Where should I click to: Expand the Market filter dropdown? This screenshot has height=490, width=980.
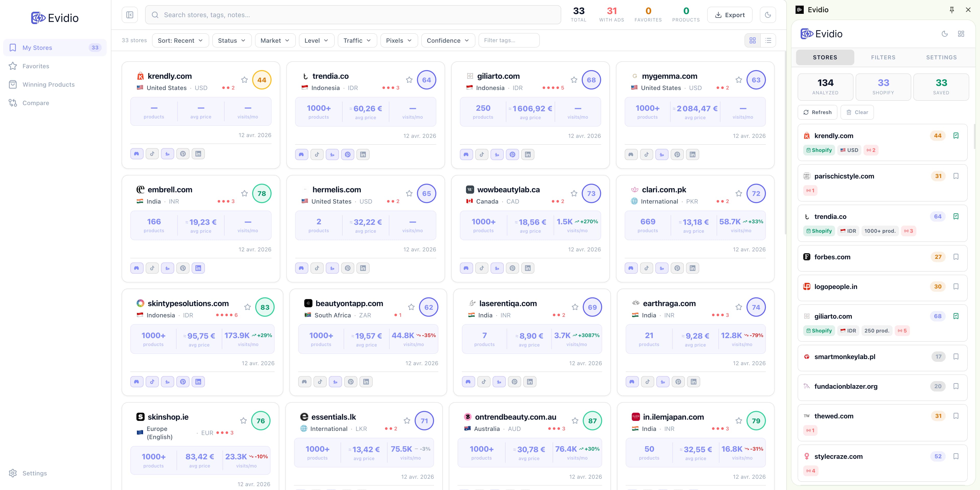tap(275, 40)
